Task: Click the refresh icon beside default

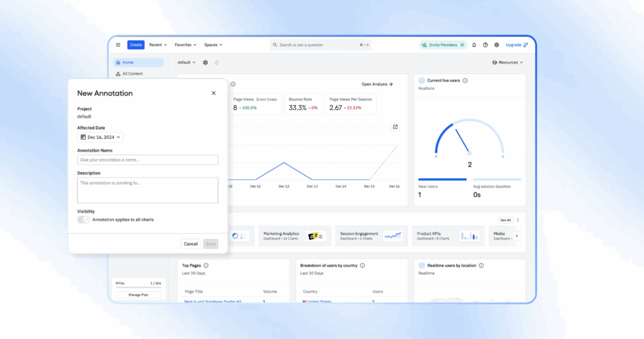Action: (x=216, y=62)
